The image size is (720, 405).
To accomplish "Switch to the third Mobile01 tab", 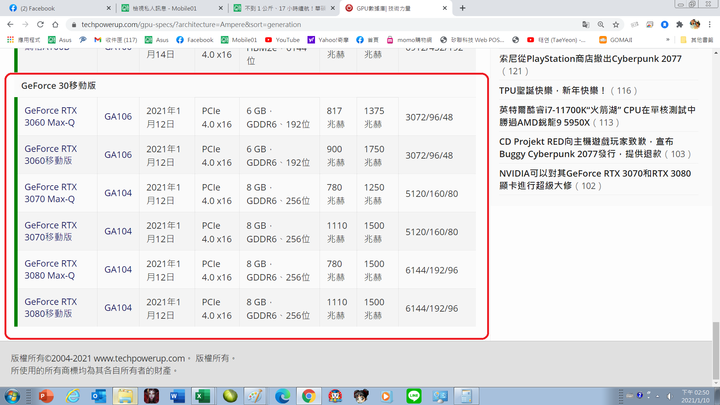I will coord(283,8).
